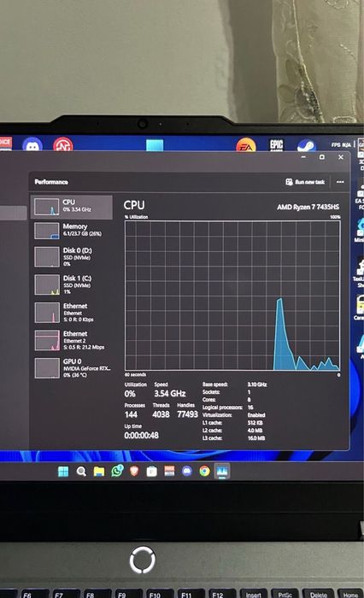The width and height of the screenshot is (364, 598).
Task: Click the Windows Start button
Action: point(63,472)
